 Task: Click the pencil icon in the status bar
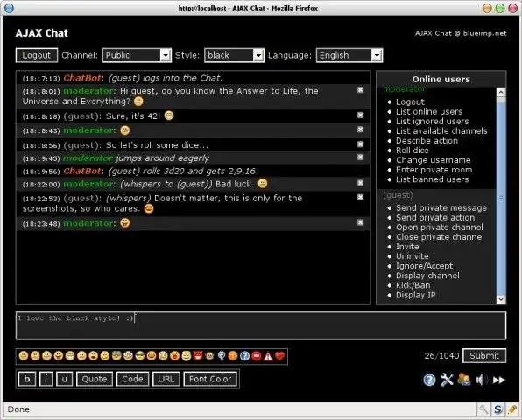click(x=512, y=409)
